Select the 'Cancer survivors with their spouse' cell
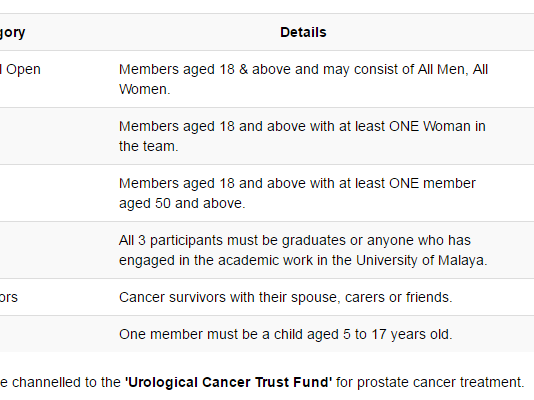This screenshot has width=534, height=400. [285, 297]
